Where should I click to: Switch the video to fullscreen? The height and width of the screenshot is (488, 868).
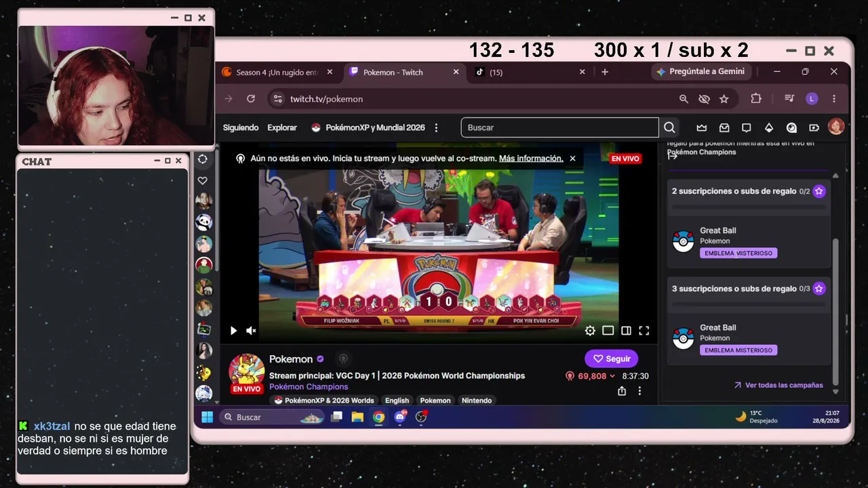pos(644,331)
